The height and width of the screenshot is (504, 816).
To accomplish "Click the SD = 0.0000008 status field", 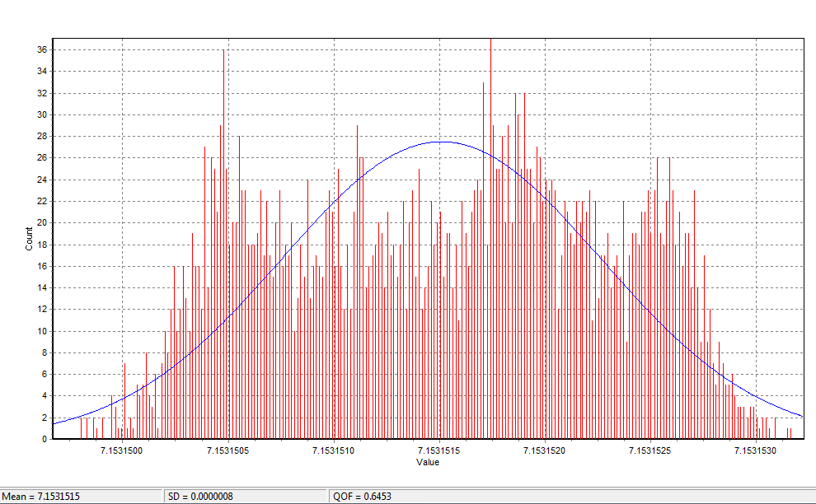I will [x=245, y=497].
